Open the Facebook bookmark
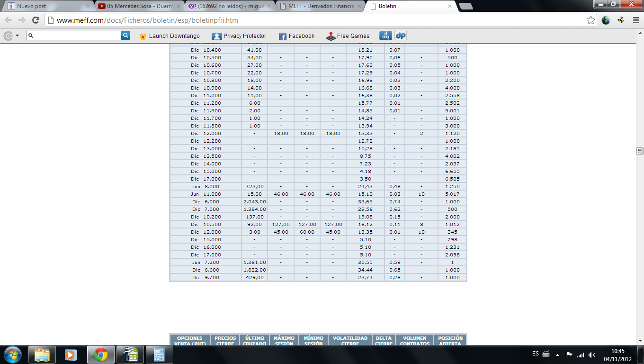This screenshot has width=644, height=364. pos(297,36)
